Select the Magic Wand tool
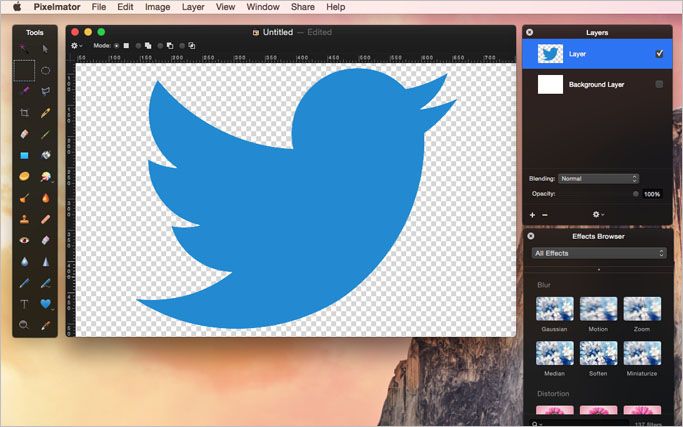The image size is (683, 427). click(x=24, y=49)
